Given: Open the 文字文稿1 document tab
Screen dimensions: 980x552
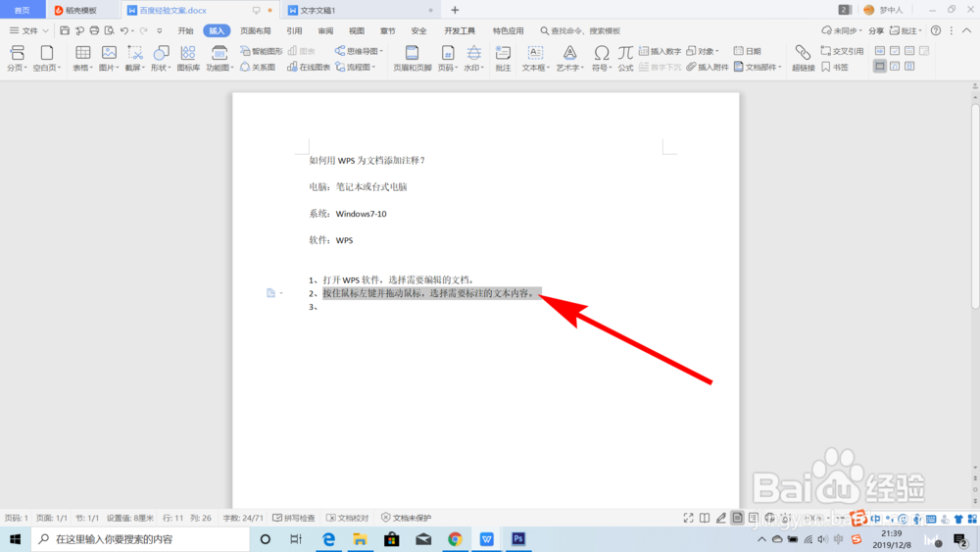Looking at the screenshot, I should tap(361, 10).
